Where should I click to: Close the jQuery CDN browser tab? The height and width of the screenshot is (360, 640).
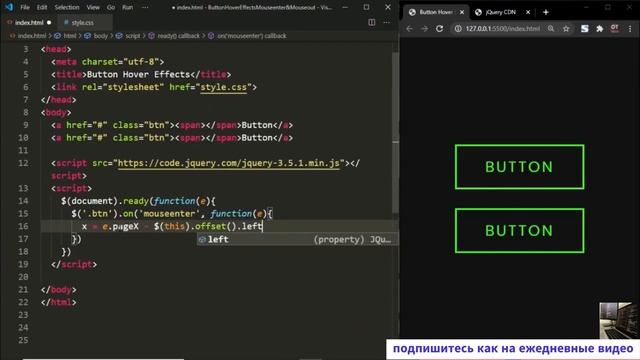click(x=528, y=12)
